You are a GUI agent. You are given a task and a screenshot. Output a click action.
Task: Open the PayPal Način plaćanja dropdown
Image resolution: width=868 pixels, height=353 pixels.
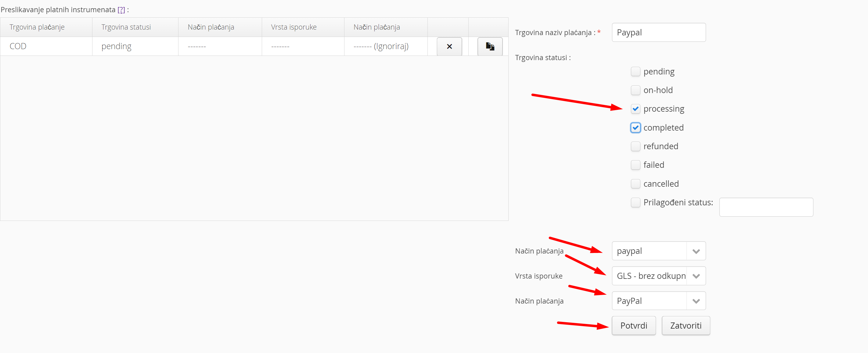[658, 301]
